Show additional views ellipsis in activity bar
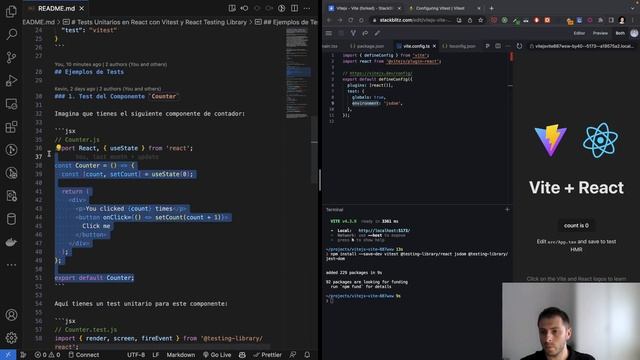640x360 pixels. coord(11,265)
